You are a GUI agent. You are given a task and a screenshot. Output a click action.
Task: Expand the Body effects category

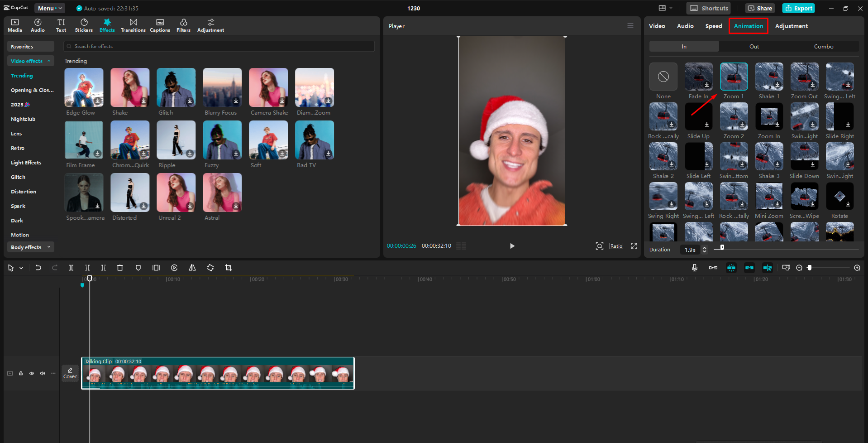point(30,247)
